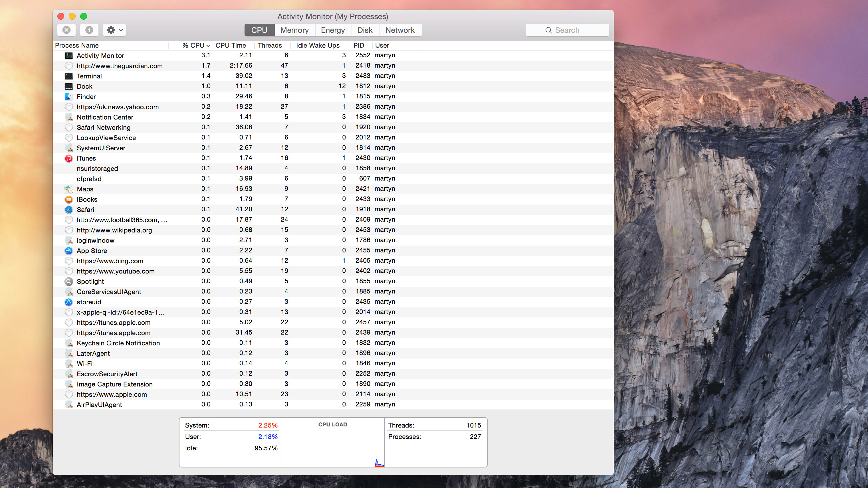
Task: Click the SystemUIServer process icon
Action: [x=69, y=148]
